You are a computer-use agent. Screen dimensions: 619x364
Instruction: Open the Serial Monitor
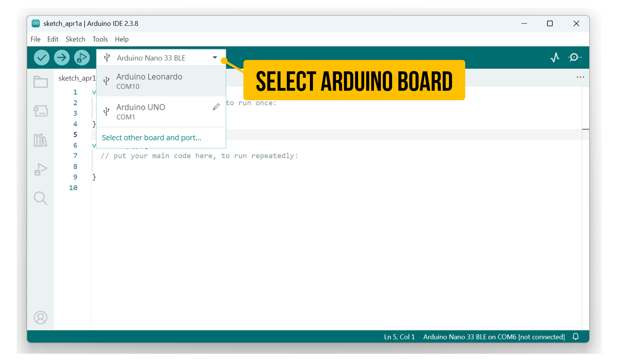(x=575, y=57)
